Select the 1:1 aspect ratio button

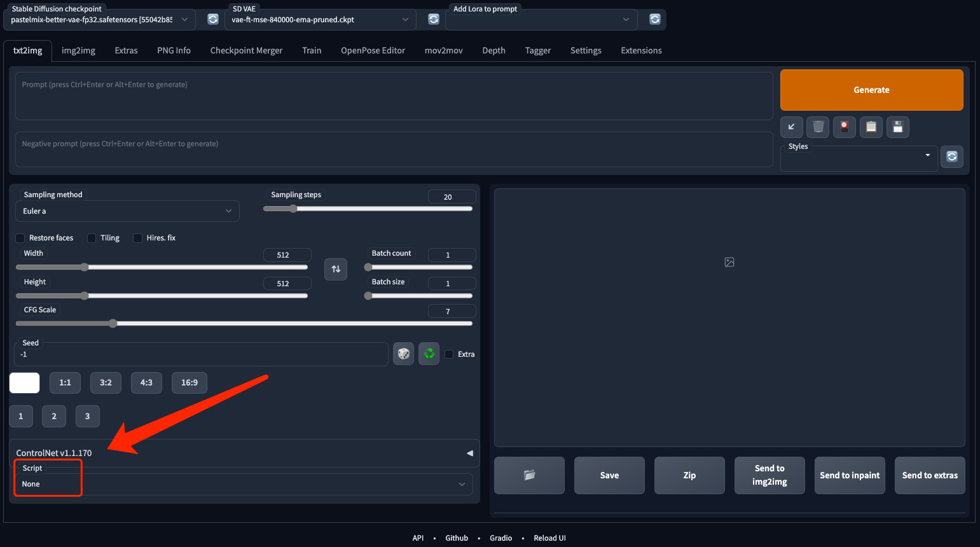(x=65, y=383)
